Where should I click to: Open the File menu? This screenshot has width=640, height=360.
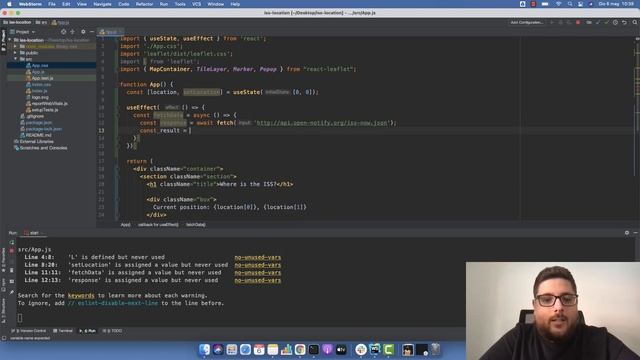(x=52, y=4)
